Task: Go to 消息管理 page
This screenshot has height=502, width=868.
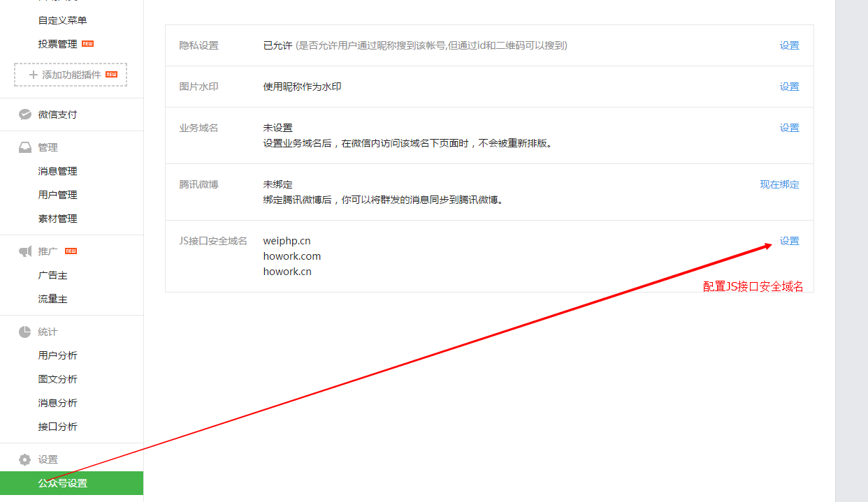Action: (57, 171)
